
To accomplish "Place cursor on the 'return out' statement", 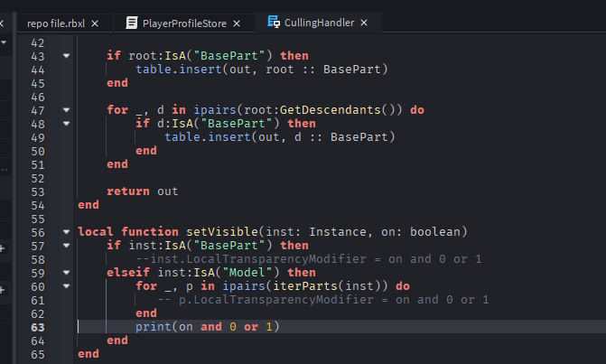I will point(142,191).
